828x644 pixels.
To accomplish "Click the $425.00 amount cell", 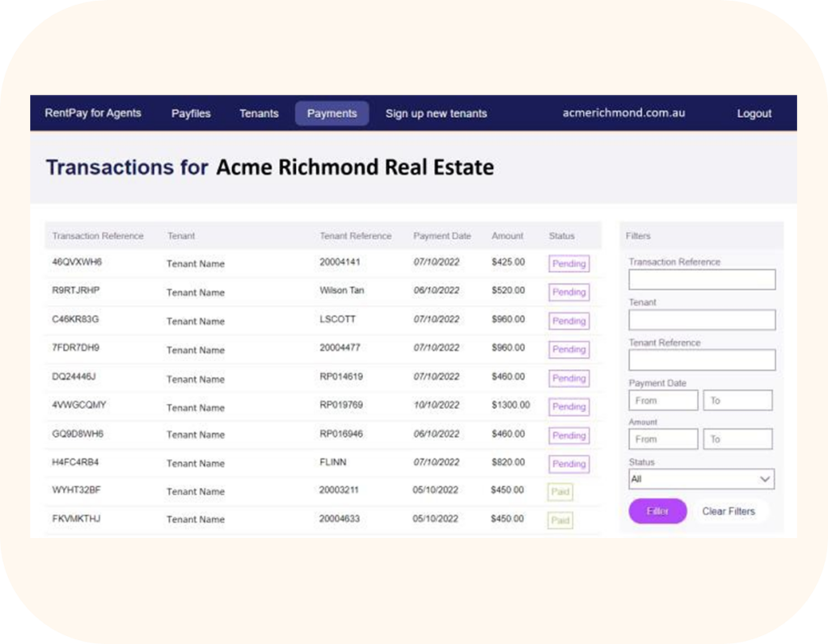I will [x=508, y=262].
